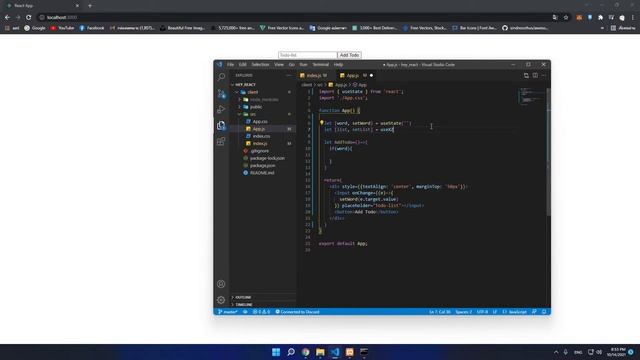Click the Spaces: 2 indentation setting

(463, 312)
